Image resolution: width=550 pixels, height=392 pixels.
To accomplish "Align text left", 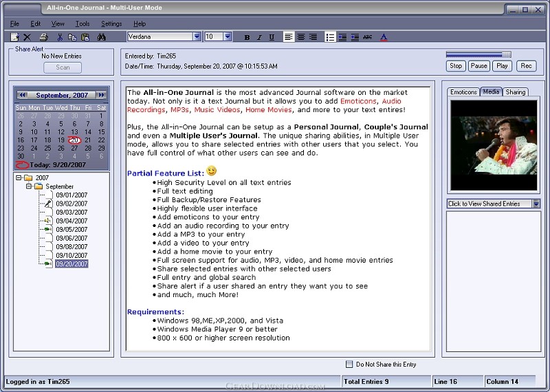I will [x=288, y=37].
